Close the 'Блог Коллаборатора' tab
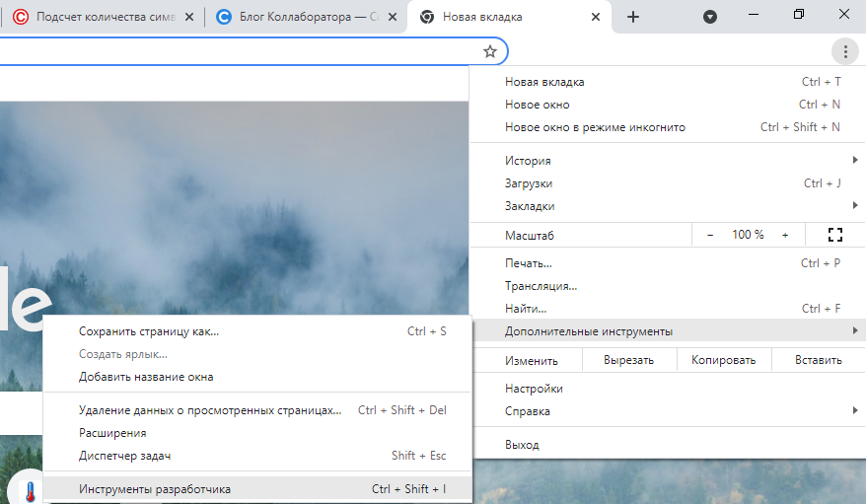This screenshot has width=866, height=504. (x=394, y=17)
